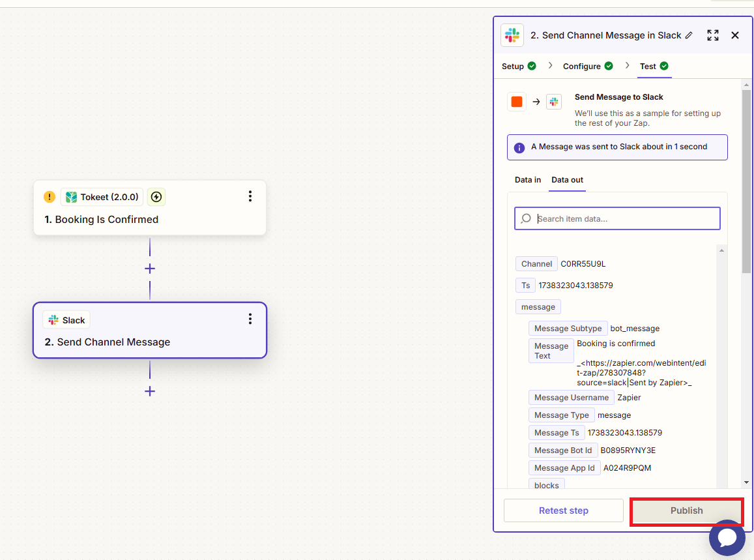Close the Slack step panel
Screen dimensions: 754x560
coord(734,35)
